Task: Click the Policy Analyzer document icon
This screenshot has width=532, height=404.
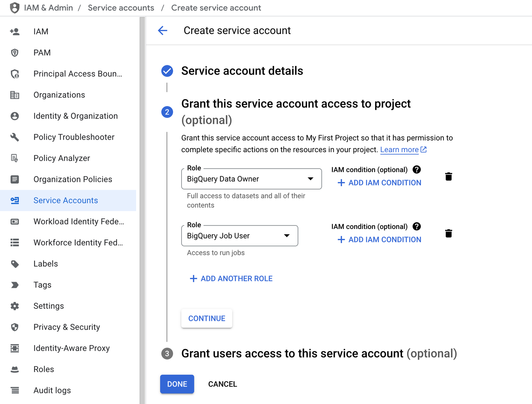Action: coord(14,158)
